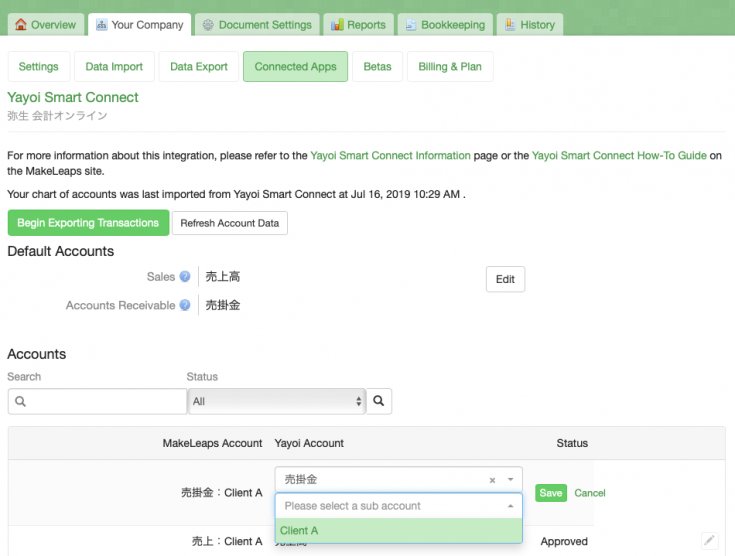The width and height of the screenshot is (735, 556).
Task: Save the account mapping
Action: [x=551, y=493]
